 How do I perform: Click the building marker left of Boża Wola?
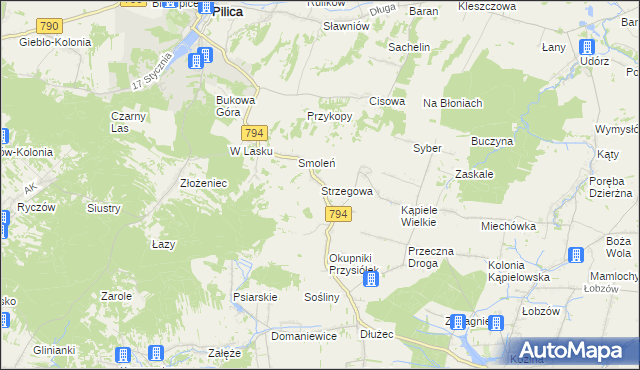576,255
